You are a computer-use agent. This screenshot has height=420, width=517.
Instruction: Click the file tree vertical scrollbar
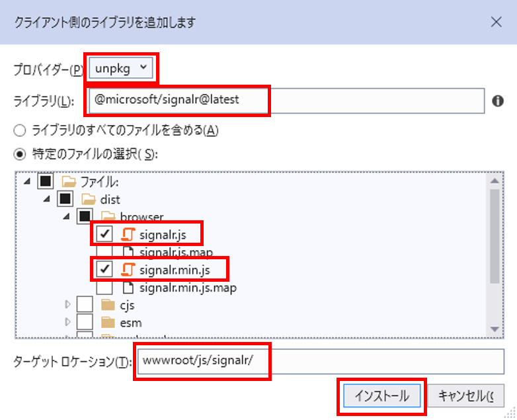495,231
